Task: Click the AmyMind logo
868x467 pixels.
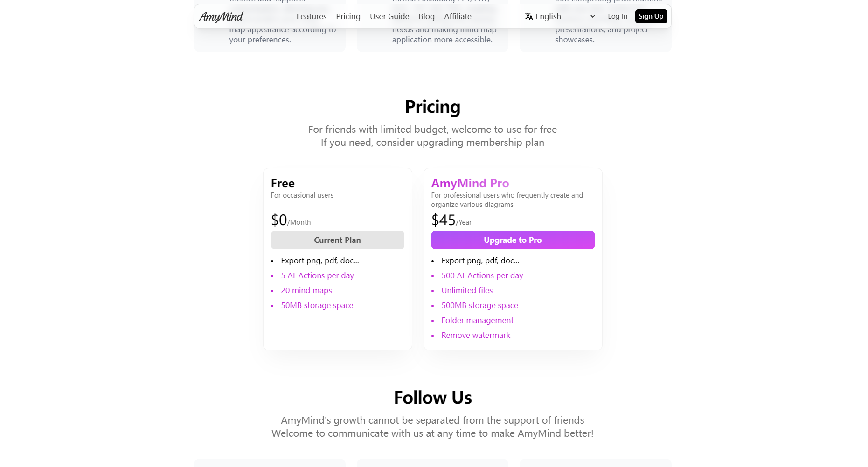Action: [221, 17]
